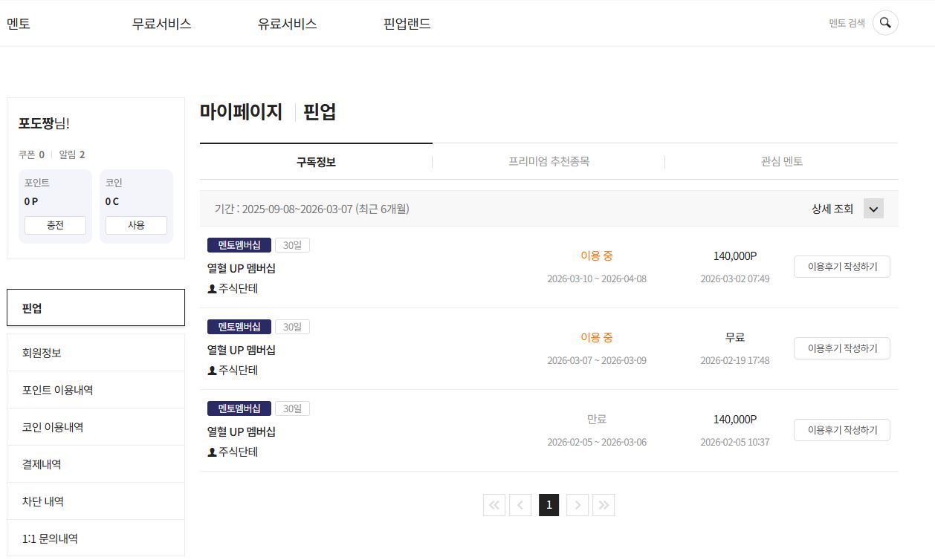The height and width of the screenshot is (560, 935).
Task: Switch to 관심 멘토 tab
Action: [781, 161]
